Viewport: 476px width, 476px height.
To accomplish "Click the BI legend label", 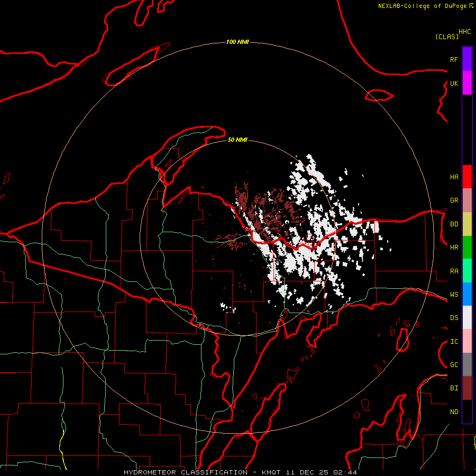I will (x=454, y=388).
